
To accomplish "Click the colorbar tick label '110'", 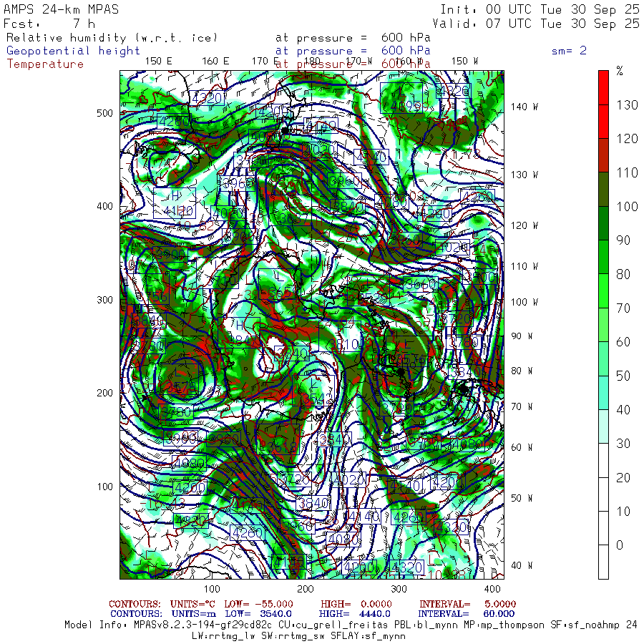I will pos(627,172).
